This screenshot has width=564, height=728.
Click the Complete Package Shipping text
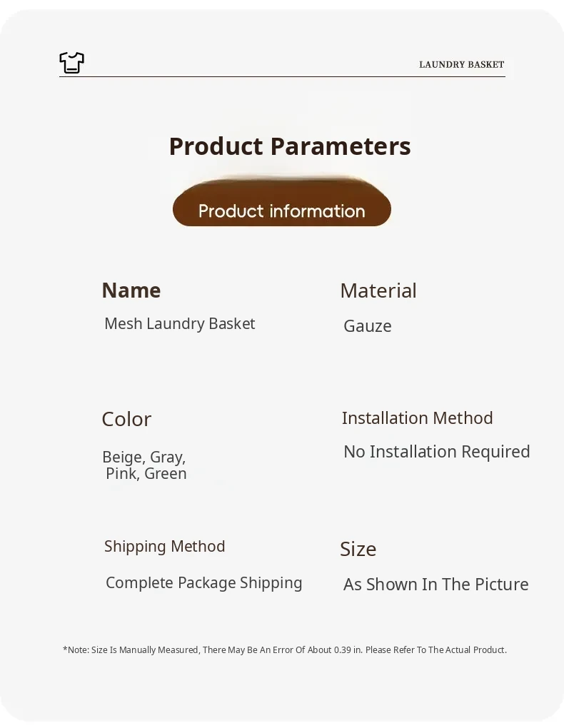coord(203,583)
